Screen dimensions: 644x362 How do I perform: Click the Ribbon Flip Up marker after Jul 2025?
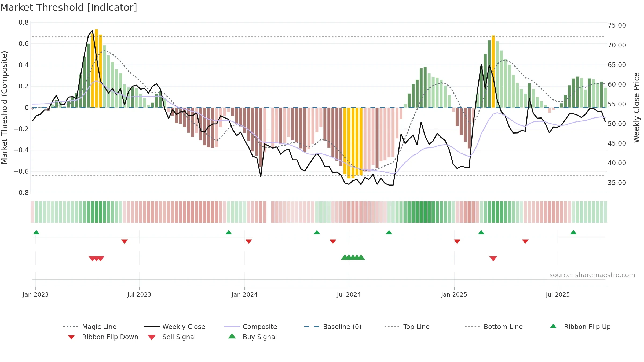[573, 232]
